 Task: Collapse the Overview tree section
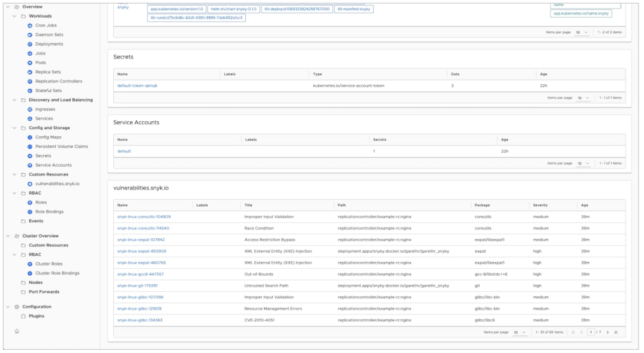click(x=8, y=7)
